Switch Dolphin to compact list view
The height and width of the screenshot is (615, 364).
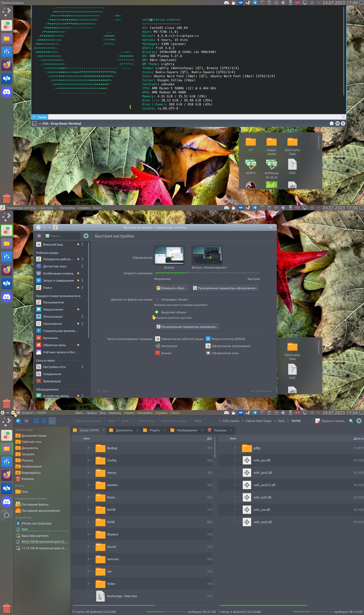[x=44, y=421]
